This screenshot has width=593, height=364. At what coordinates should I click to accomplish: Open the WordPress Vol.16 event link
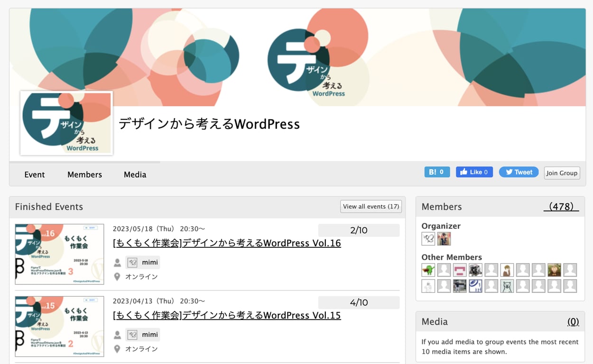(x=226, y=243)
